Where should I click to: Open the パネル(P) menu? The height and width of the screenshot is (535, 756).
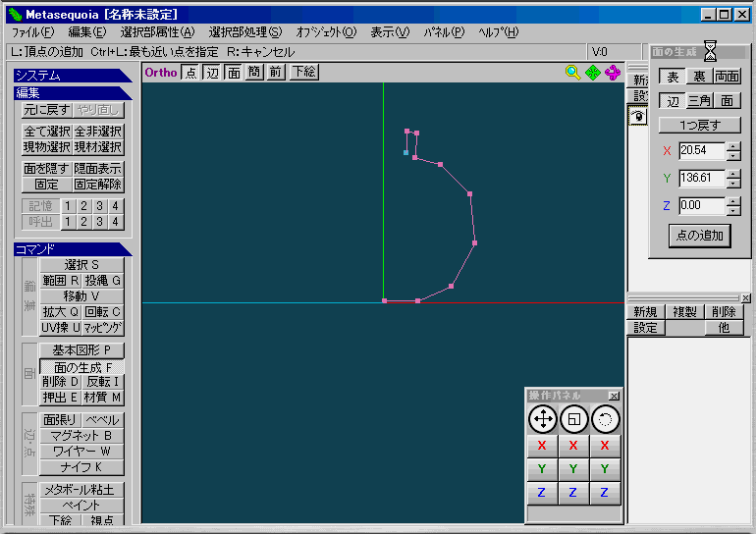pyautogui.click(x=444, y=32)
